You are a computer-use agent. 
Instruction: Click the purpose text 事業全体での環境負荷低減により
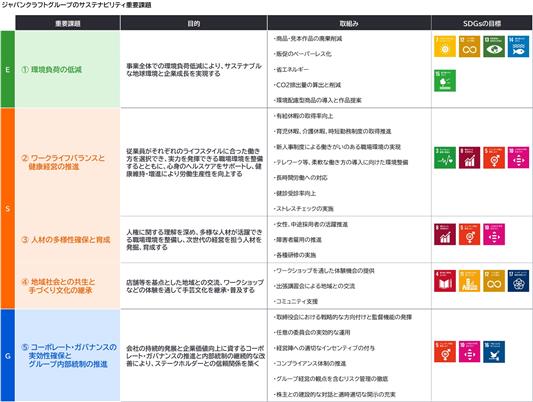click(x=194, y=70)
